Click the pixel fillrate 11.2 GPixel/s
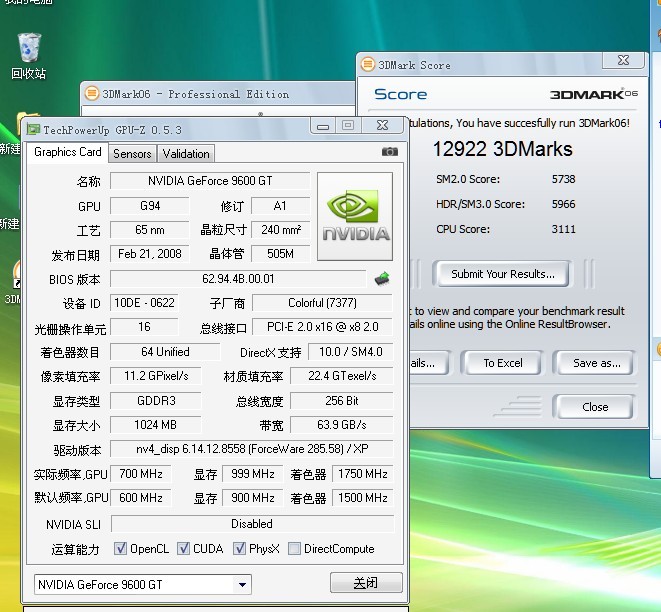Viewport: 661px width, 612px height. click(156, 376)
